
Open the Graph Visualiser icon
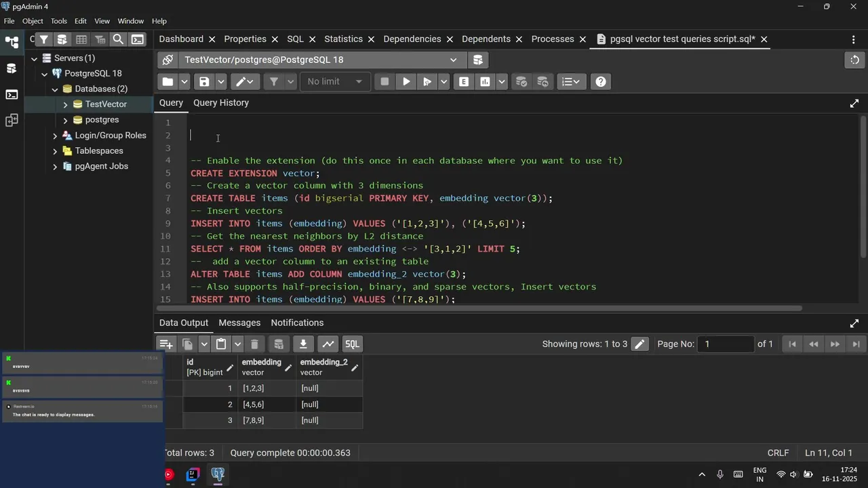coord(328,344)
